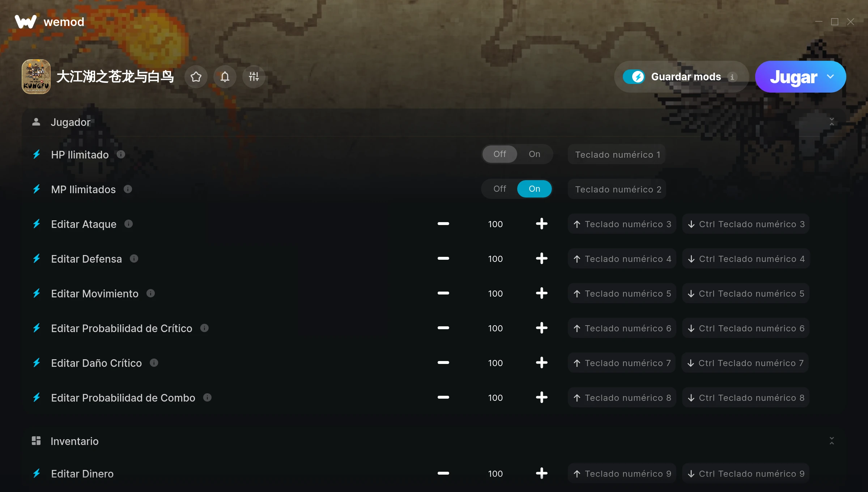Collapse the Inventario section

(831, 441)
